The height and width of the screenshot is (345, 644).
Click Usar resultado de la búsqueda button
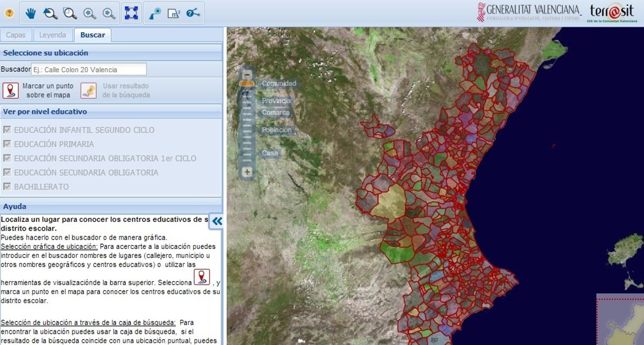pyautogui.click(x=89, y=90)
